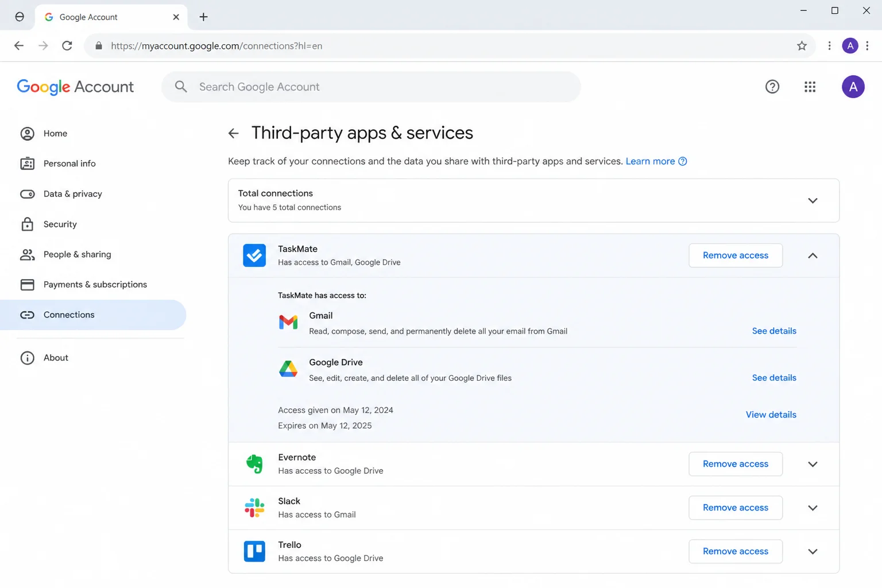
Task: Click the Evernote app name
Action: pos(297,457)
